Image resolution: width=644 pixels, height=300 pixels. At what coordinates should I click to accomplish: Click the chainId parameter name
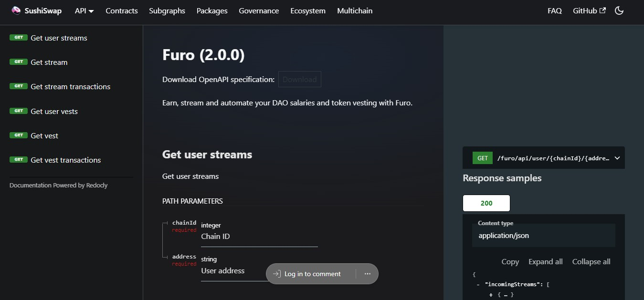tap(184, 223)
